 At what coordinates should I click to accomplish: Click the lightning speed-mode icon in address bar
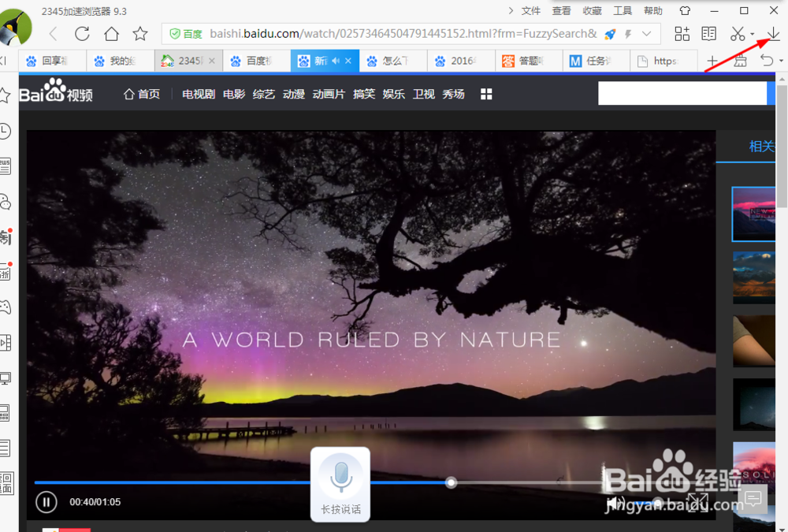[x=628, y=34]
